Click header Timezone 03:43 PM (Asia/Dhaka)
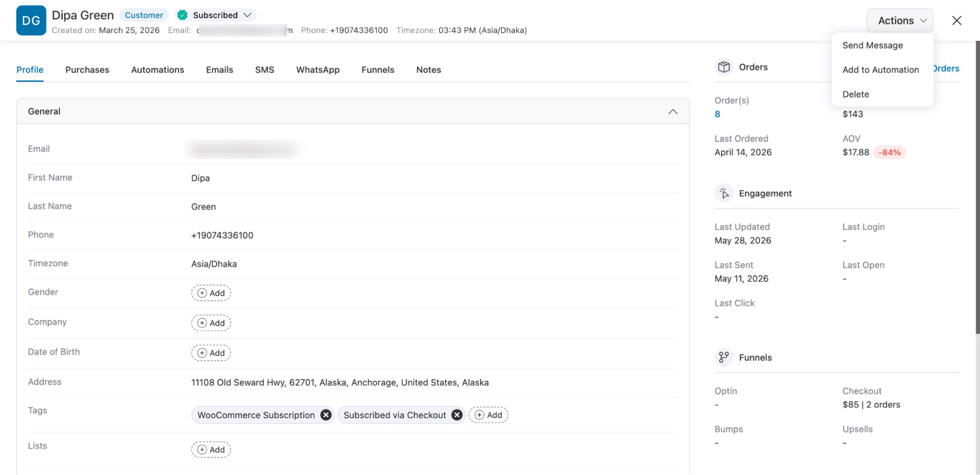This screenshot has height=475, width=980. coord(461,30)
